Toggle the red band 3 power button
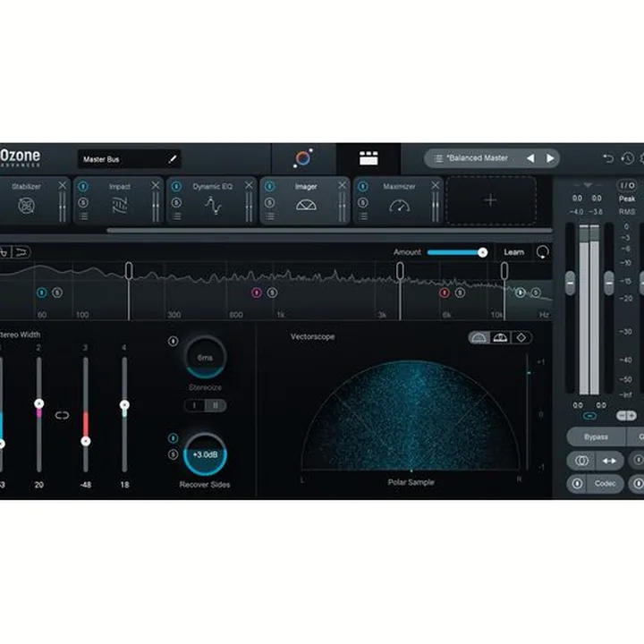 click(445, 292)
